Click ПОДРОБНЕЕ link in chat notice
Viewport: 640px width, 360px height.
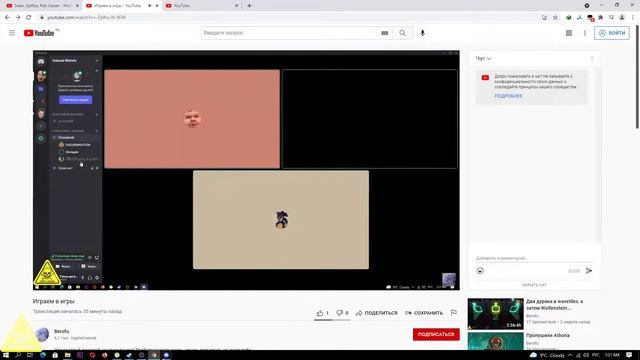(508, 96)
